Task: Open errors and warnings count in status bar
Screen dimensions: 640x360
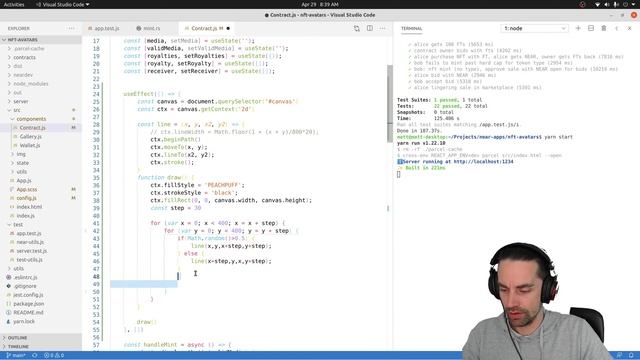Action: pyautogui.click(x=54, y=356)
